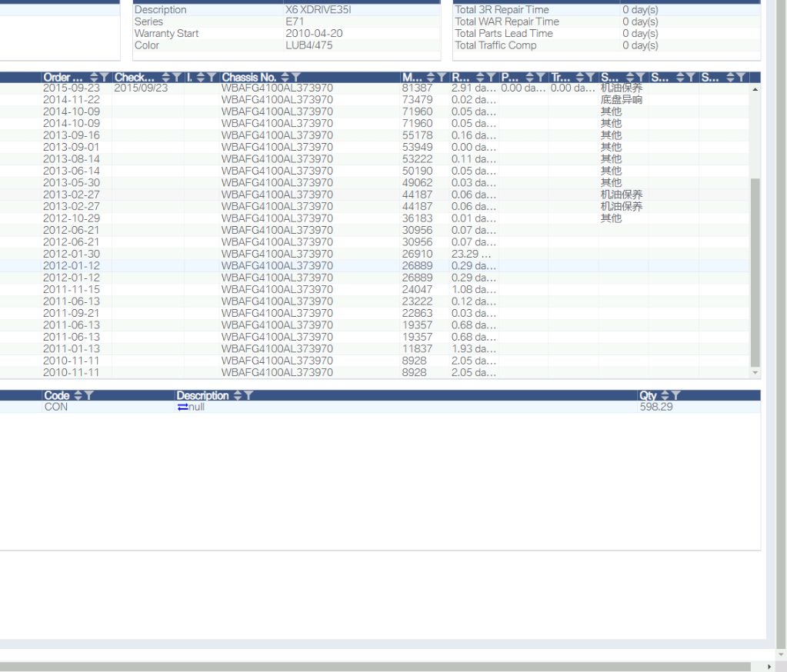Click the mileage value 73479

tap(417, 100)
